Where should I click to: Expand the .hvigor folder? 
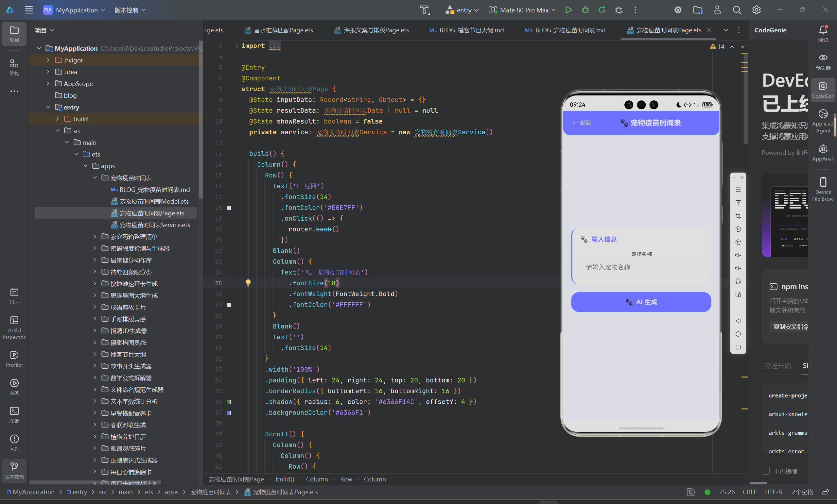tap(48, 60)
